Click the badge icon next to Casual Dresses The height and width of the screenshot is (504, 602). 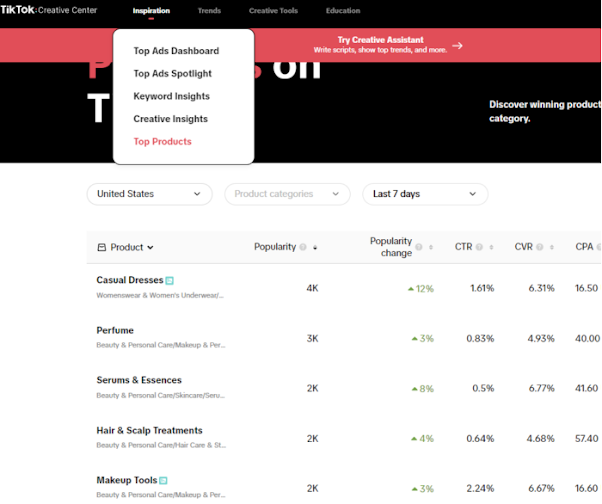pos(169,281)
